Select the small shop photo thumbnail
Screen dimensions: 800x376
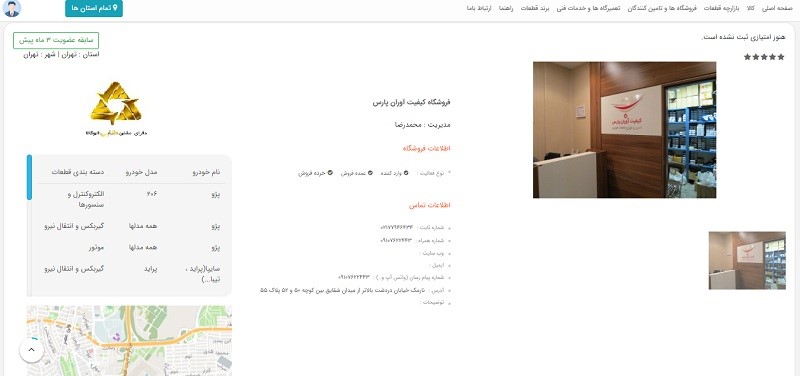coord(747,260)
